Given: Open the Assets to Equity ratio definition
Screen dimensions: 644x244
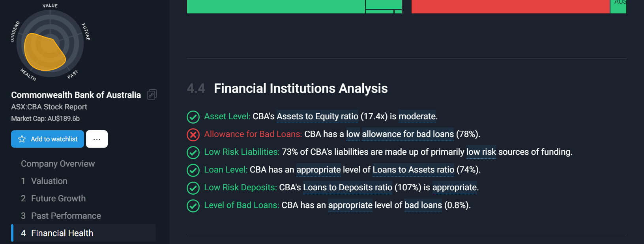Looking at the screenshot, I should coord(318,116).
